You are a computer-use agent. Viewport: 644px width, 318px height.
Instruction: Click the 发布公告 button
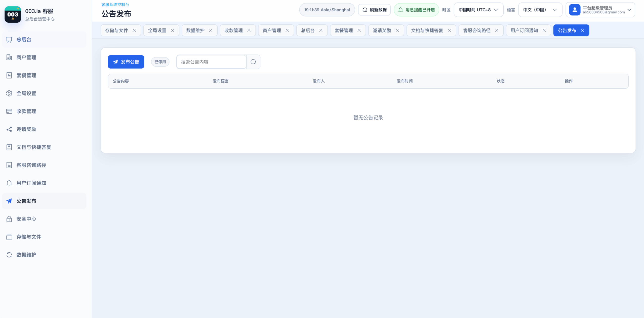point(126,62)
